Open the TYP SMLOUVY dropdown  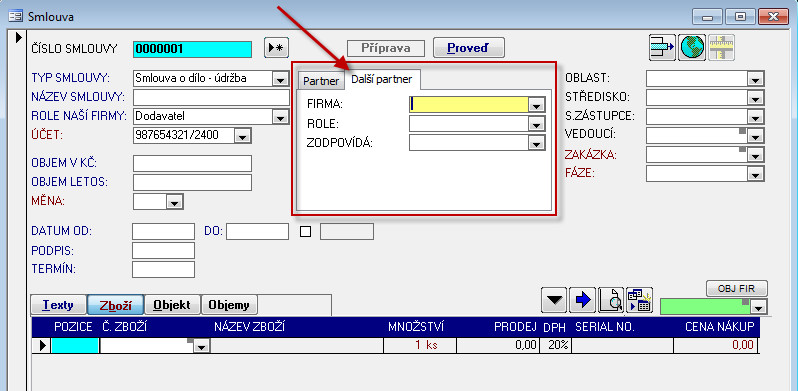(x=279, y=79)
